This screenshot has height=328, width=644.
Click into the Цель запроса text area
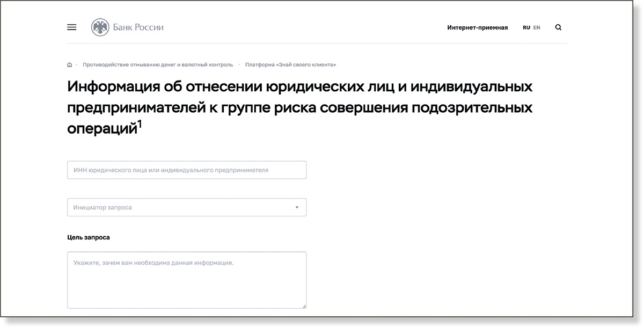186,280
